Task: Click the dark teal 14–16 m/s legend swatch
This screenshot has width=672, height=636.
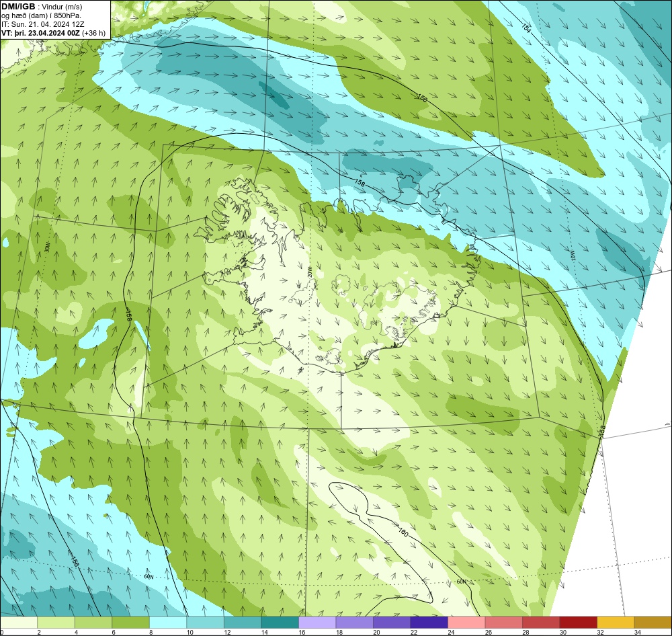Action: [x=280, y=622]
